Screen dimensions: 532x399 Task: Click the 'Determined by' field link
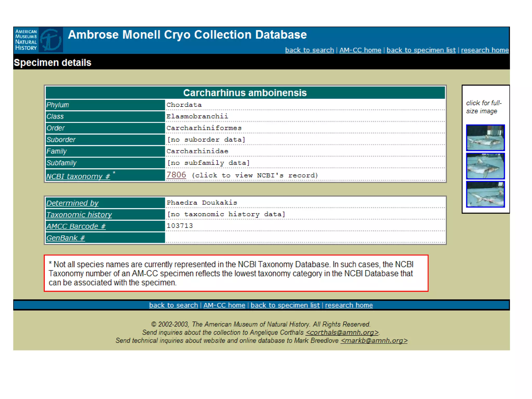tap(72, 203)
